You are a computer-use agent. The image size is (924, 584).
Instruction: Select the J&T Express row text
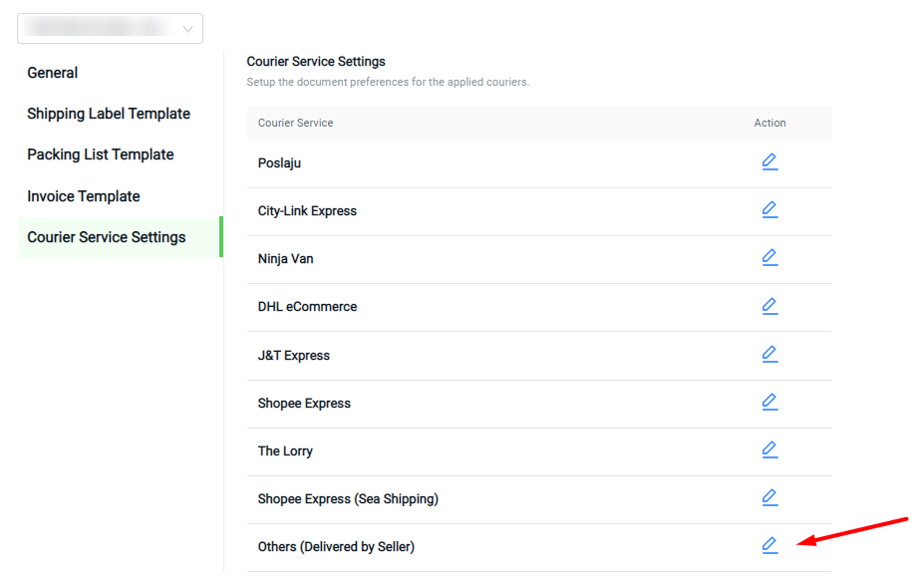tap(293, 356)
